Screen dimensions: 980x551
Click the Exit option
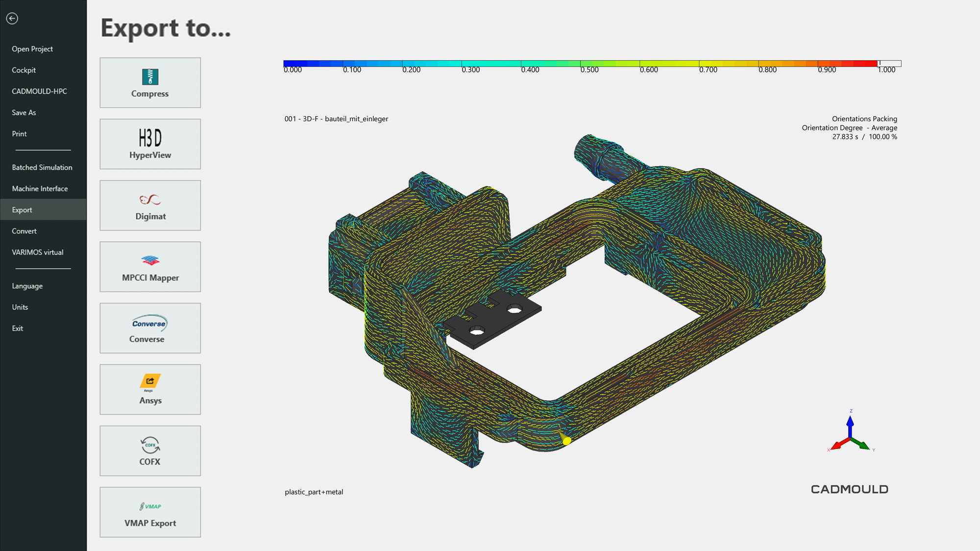(17, 328)
